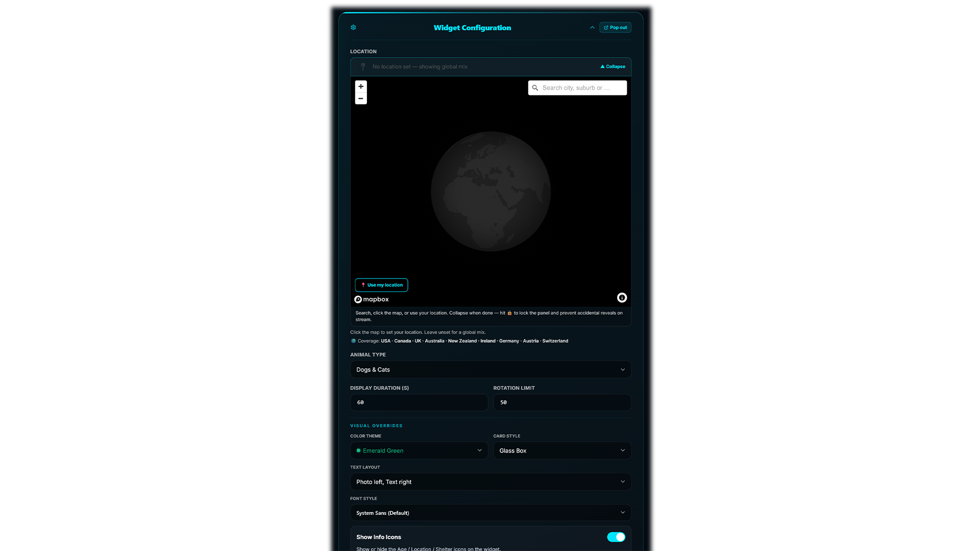Toggle Show Info Icons switch off
Image resolution: width=980 pixels, height=551 pixels.
pos(616,537)
